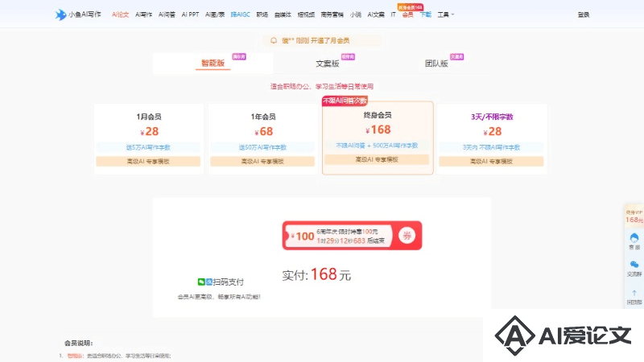Screen dimensions: 644x362
Task: Open the 会员 membership page link
Action: click(407, 14)
